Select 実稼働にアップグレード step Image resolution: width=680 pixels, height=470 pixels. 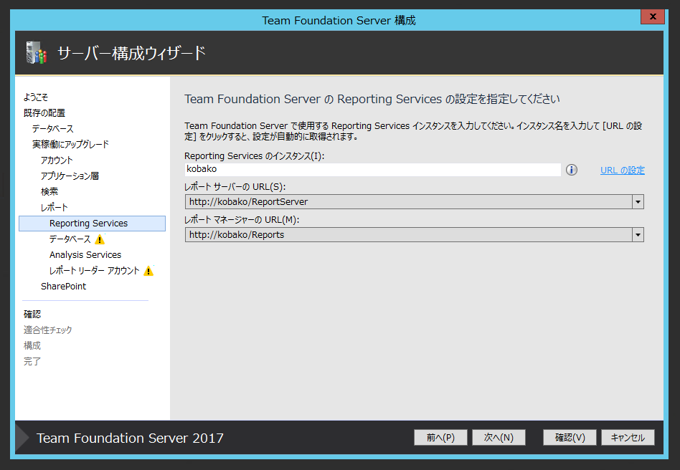70,144
